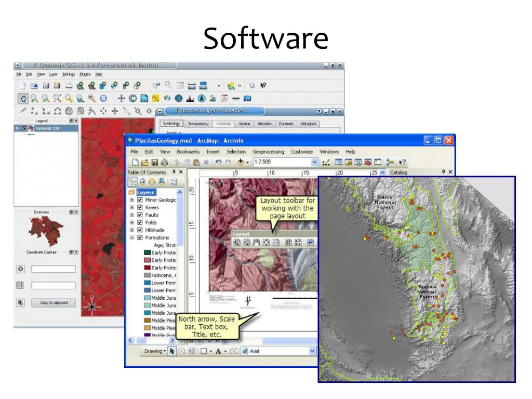Open the ModelBuilder icon in ArcMap toolbar
532x399 pixels.
(390, 163)
